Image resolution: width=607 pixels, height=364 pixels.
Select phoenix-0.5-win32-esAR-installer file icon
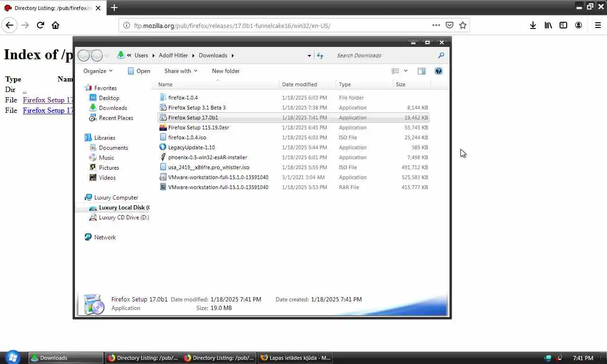[x=163, y=157]
